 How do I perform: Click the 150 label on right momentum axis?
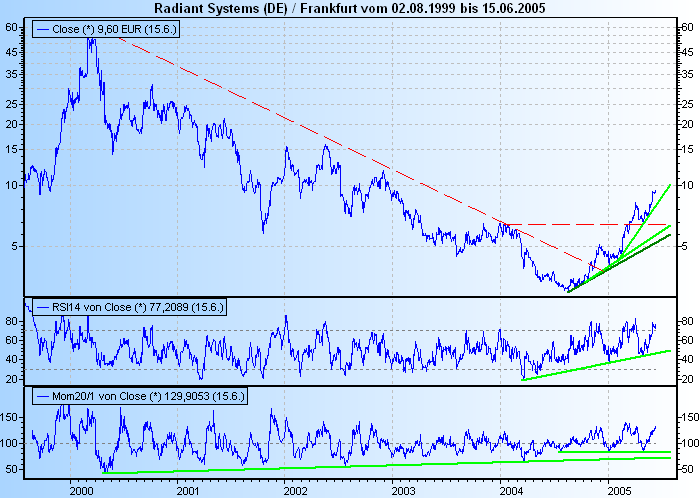(x=690, y=417)
